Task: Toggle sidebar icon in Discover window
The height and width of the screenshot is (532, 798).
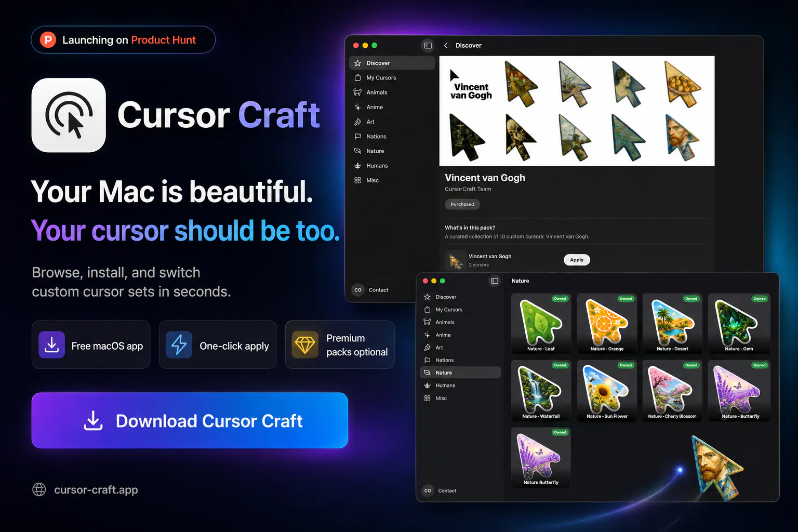Action: [x=428, y=46]
